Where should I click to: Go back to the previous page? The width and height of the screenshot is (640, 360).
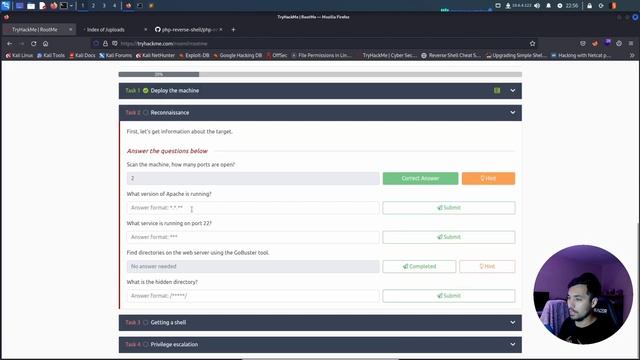coord(9,43)
